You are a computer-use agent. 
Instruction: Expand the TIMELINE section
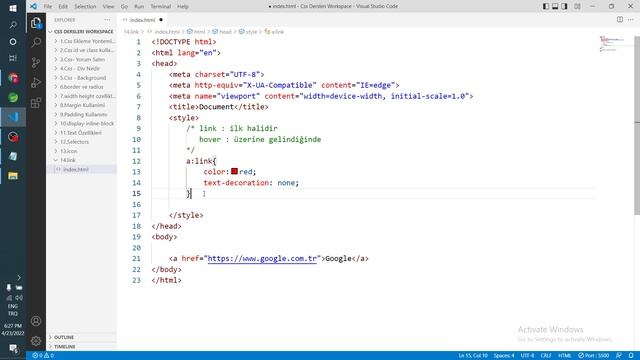click(x=82, y=347)
